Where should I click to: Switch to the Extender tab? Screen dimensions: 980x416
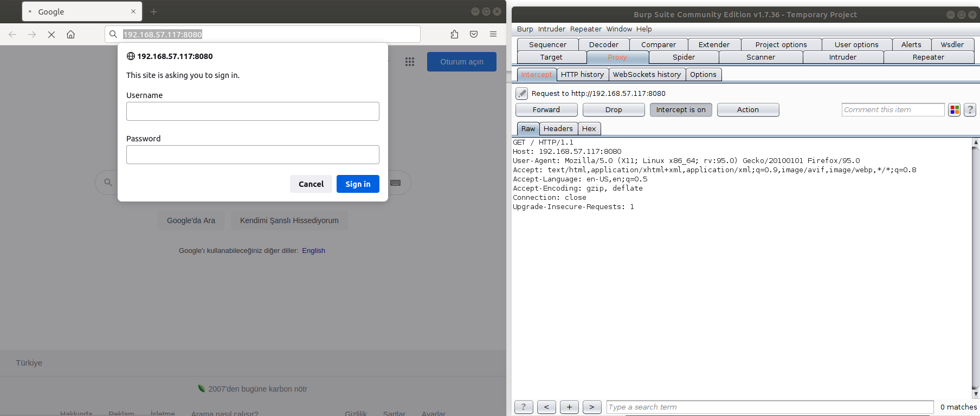click(x=714, y=44)
